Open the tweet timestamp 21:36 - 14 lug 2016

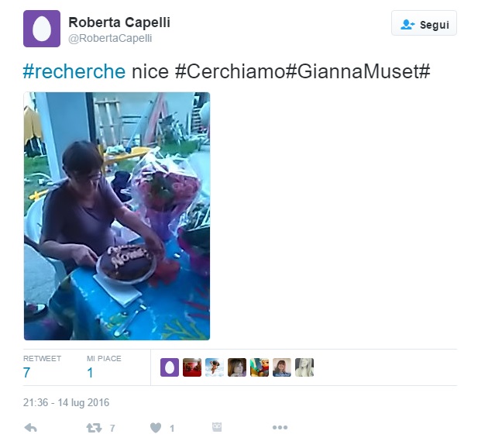66,402
